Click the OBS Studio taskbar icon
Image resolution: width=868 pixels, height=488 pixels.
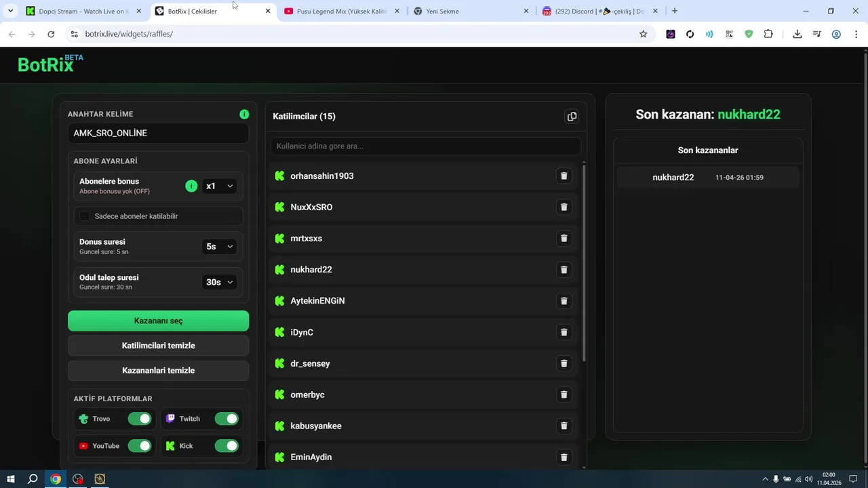78,479
